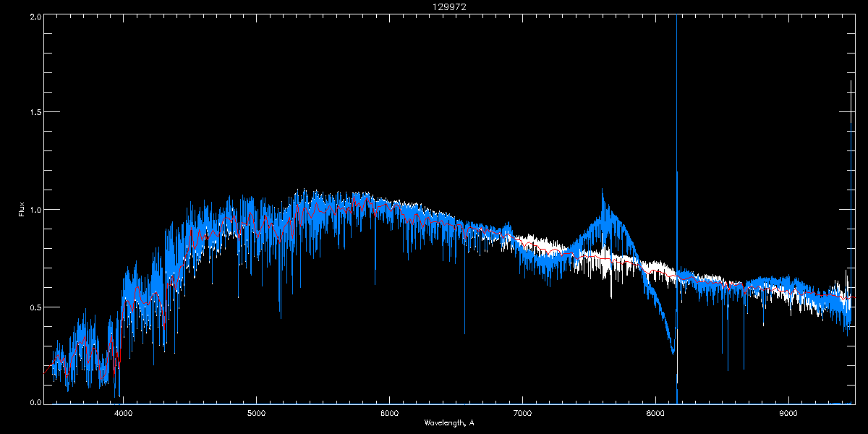This screenshot has height=434, width=868.
Task: Click the blue emission bump peak near 7600
Action: click(x=602, y=192)
